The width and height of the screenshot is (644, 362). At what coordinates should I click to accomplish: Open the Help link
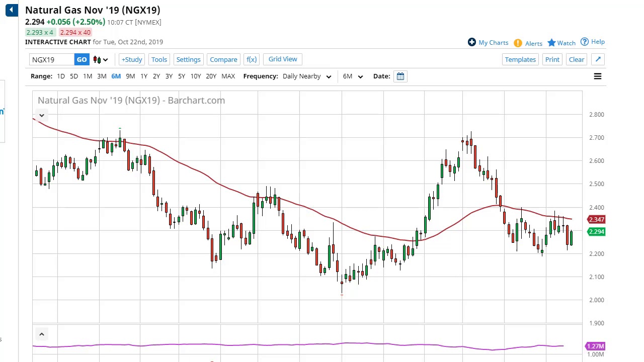point(598,42)
